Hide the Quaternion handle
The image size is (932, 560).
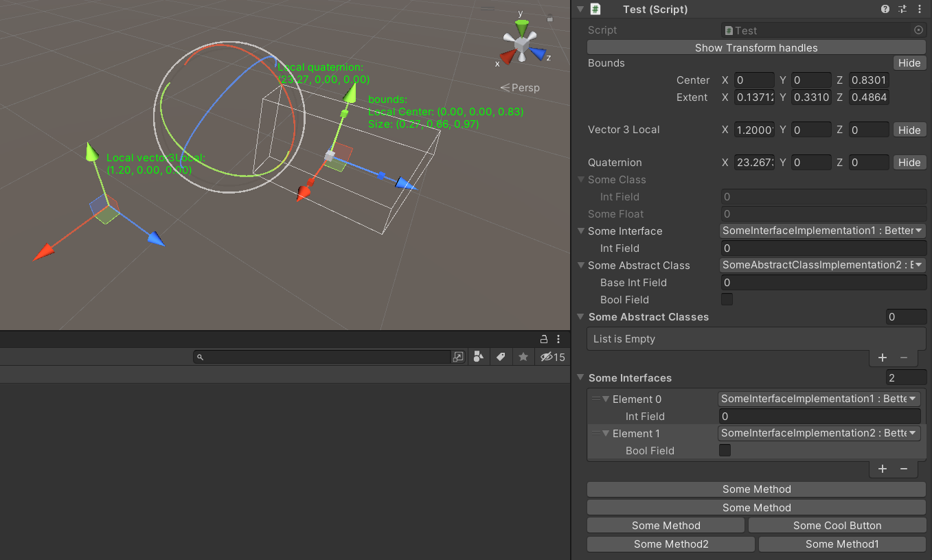point(909,163)
